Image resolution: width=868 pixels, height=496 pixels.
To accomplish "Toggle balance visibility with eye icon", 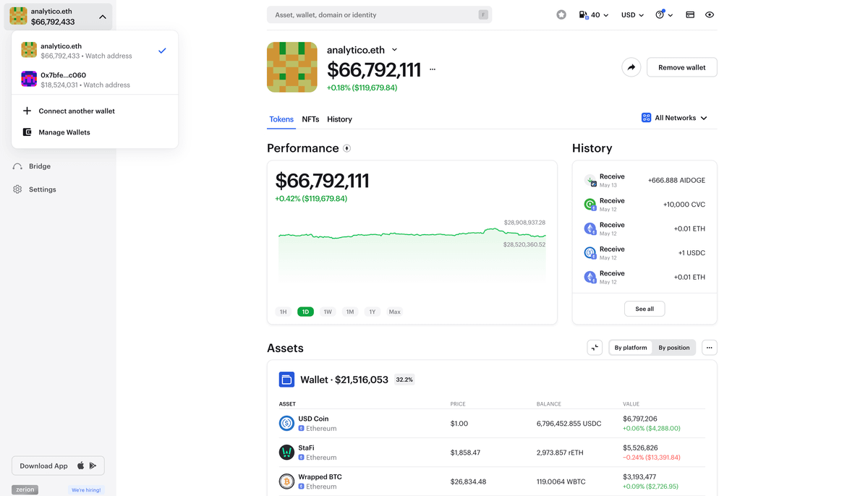I will [x=710, y=14].
